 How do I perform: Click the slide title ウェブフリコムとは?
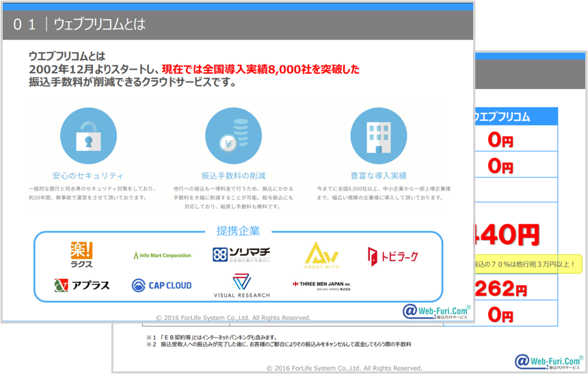click(99, 25)
